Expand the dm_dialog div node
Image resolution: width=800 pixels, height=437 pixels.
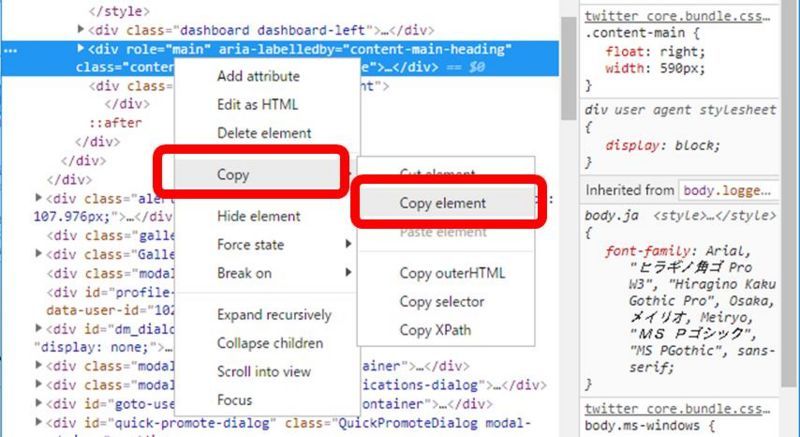point(38,328)
